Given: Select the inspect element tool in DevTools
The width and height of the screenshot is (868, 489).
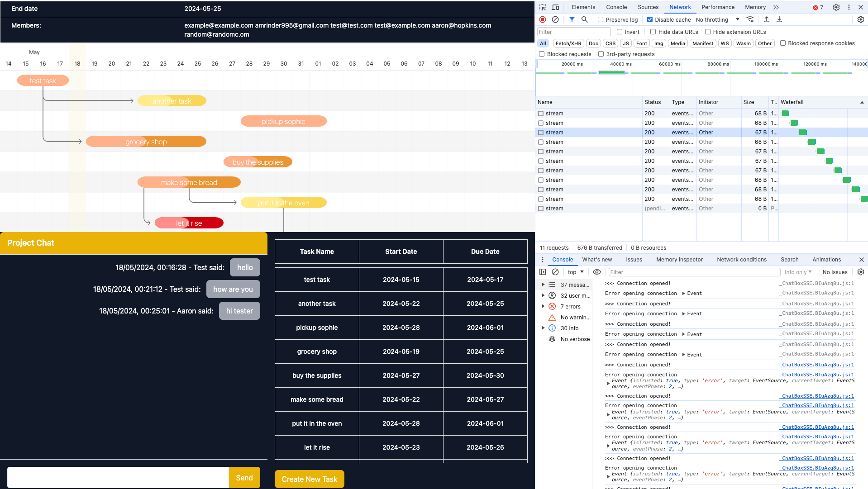Looking at the screenshot, I should point(542,7).
